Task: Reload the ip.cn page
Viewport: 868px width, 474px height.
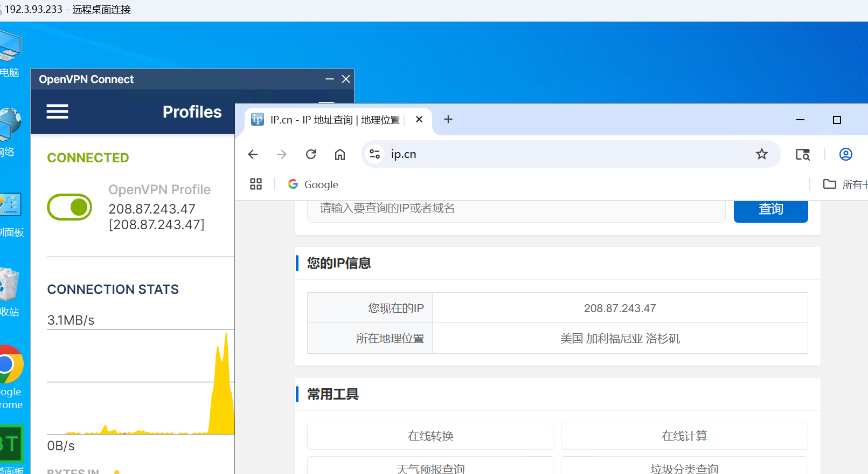Action: [311, 154]
